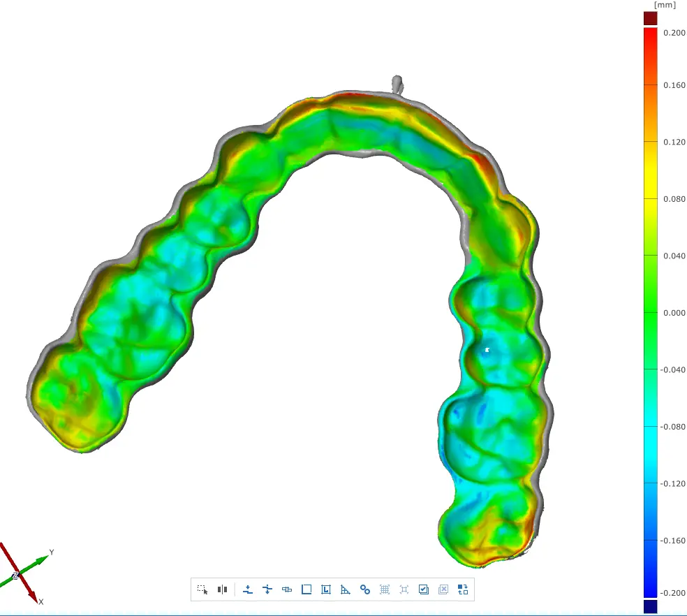The height and width of the screenshot is (616, 687).
Task: Click the dark blue bottom legend swatch
Action: click(650, 606)
